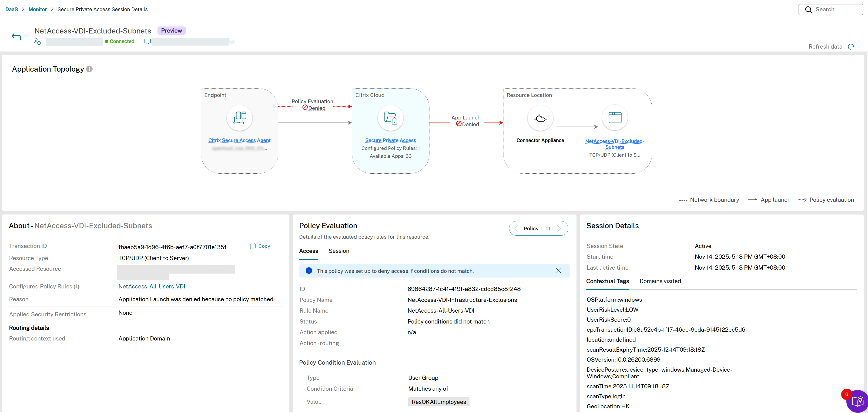Click the App Launch Denied label
868x413 pixels.
click(x=470, y=124)
